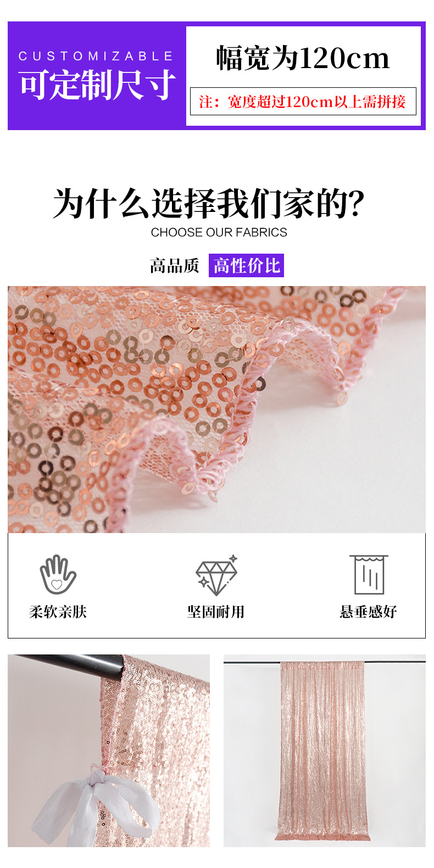This screenshot has width=434, height=868.
Task: Select the 悬垂感好 label
Action: click(x=368, y=612)
